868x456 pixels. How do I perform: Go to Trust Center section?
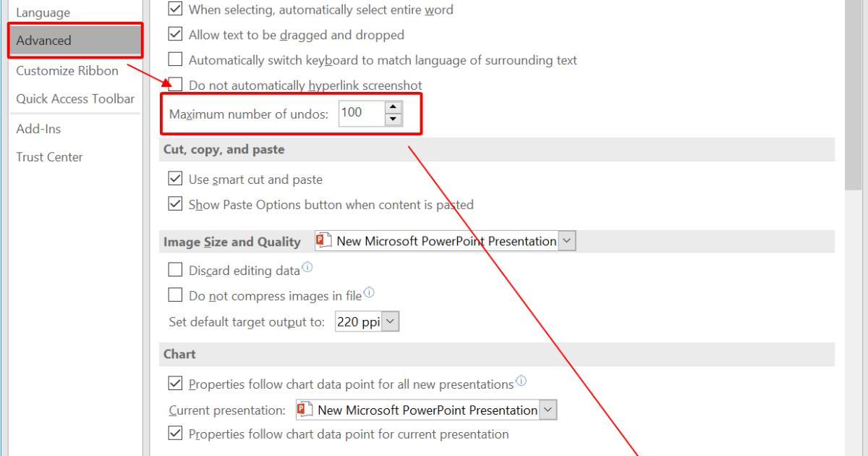pos(49,157)
